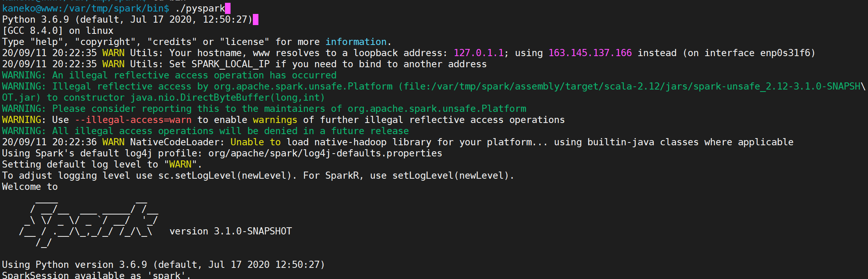The width and height of the screenshot is (868, 279).
Task: Click 'java.nio.DirectByteBuffer(long,int)' constructor text
Action: (x=228, y=98)
